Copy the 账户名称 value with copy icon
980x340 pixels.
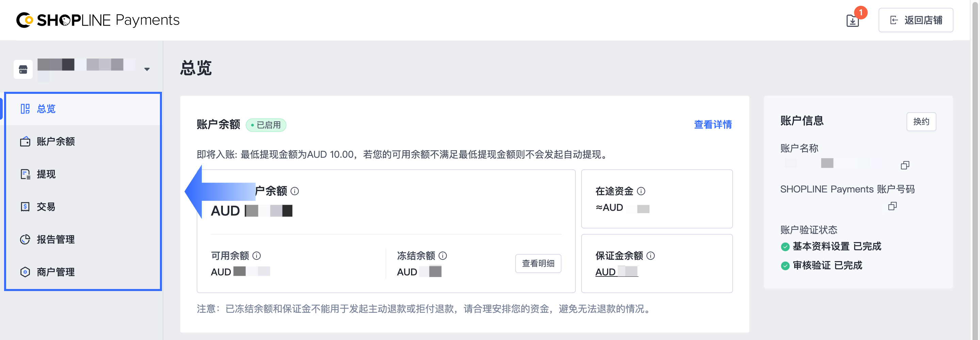click(x=905, y=165)
